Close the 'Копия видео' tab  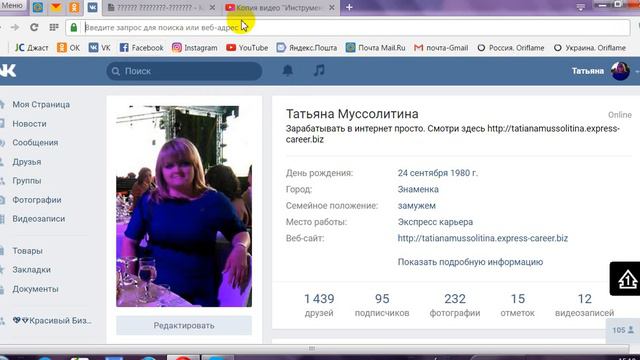click(x=332, y=7)
